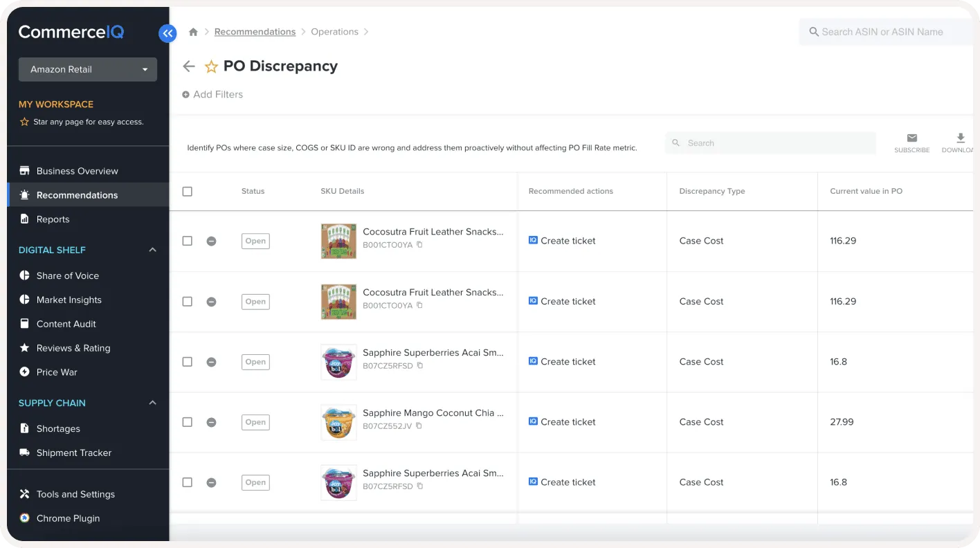Image resolution: width=980 pixels, height=548 pixels.
Task: Click the minus status icon in Sapphire Mango row
Action: 212,422
